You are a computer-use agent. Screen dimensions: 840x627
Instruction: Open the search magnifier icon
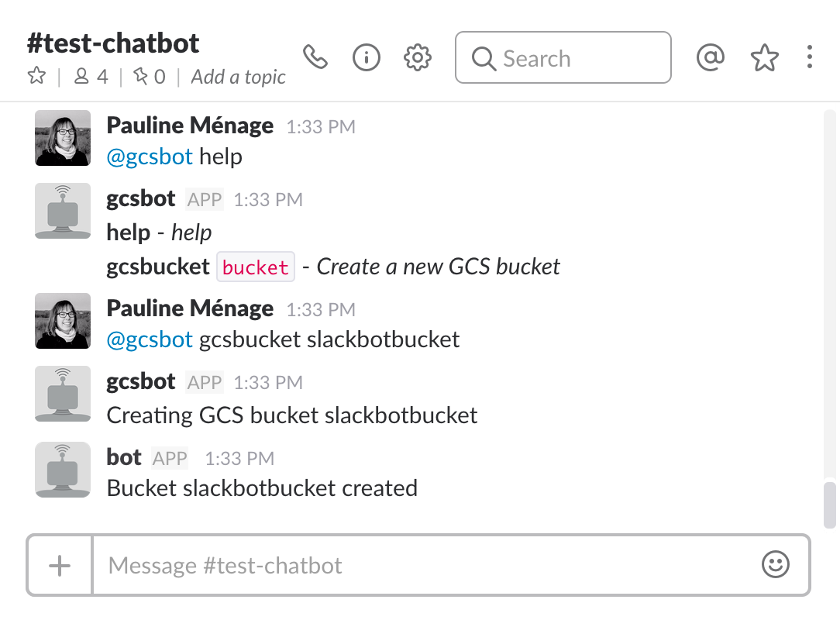pyautogui.click(x=484, y=58)
